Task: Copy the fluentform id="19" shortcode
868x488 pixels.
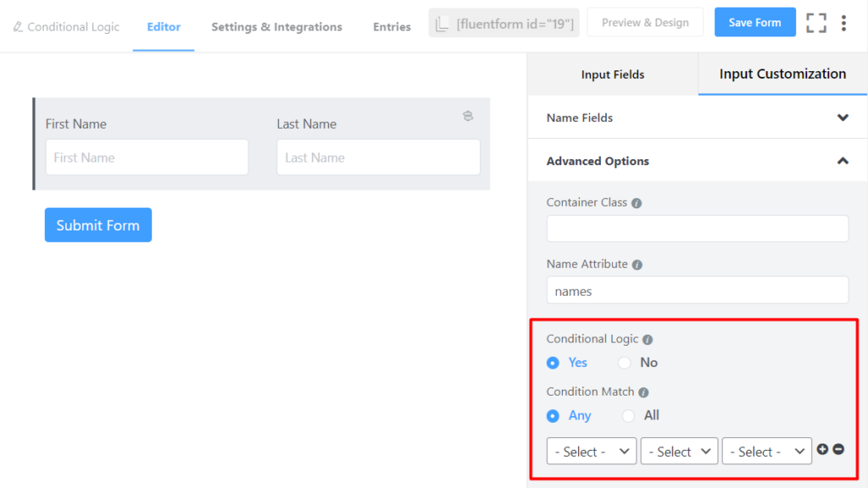Action: coord(504,23)
